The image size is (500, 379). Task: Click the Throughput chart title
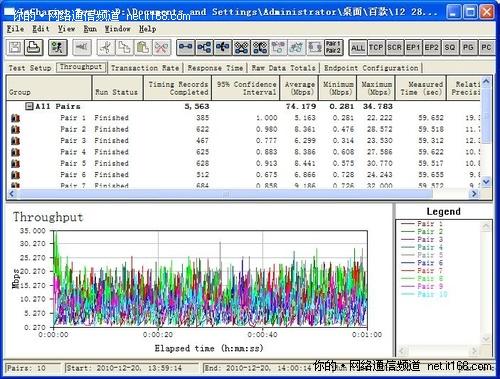48,217
